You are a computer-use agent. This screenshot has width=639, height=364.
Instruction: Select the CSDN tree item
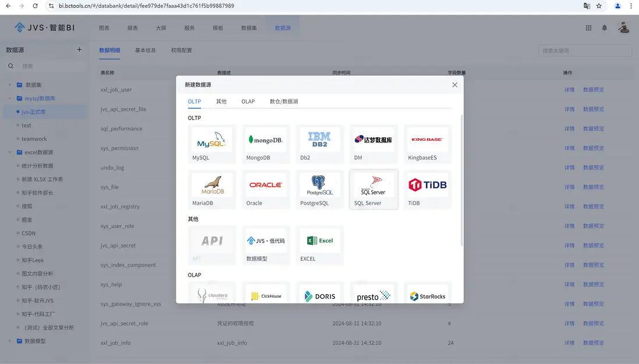click(29, 233)
